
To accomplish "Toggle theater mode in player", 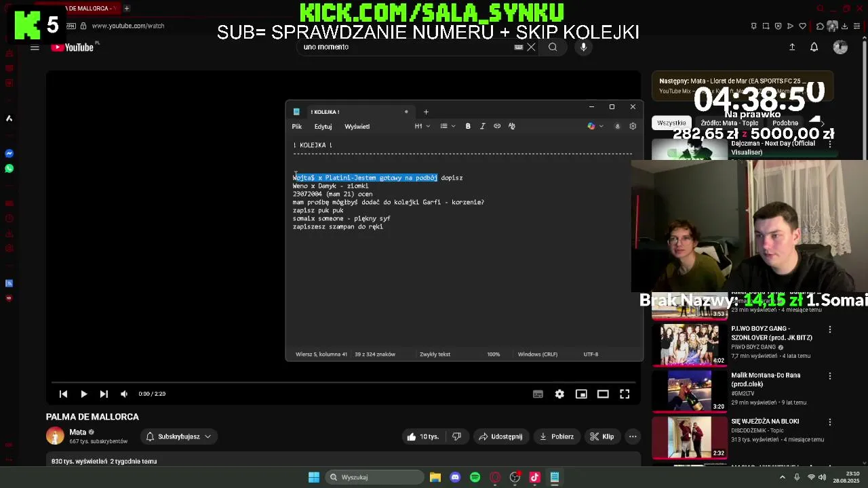I will click(x=603, y=394).
